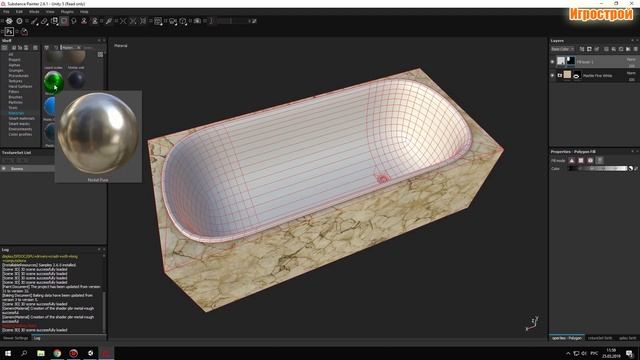Open Windows notification center icon
Image resolution: width=640 pixels, height=360 pixels.
pyautogui.click(x=630, y=353)
